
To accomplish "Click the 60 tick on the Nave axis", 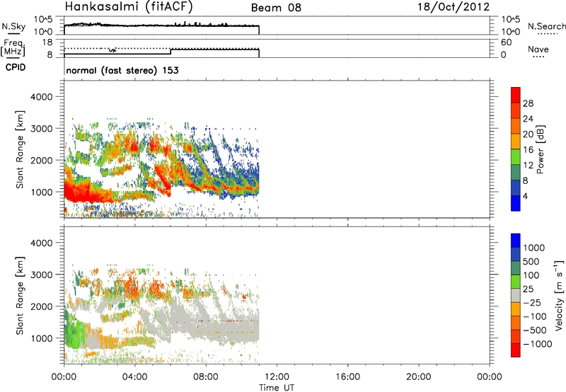I will pyautogui.click(x=507, y=42).
